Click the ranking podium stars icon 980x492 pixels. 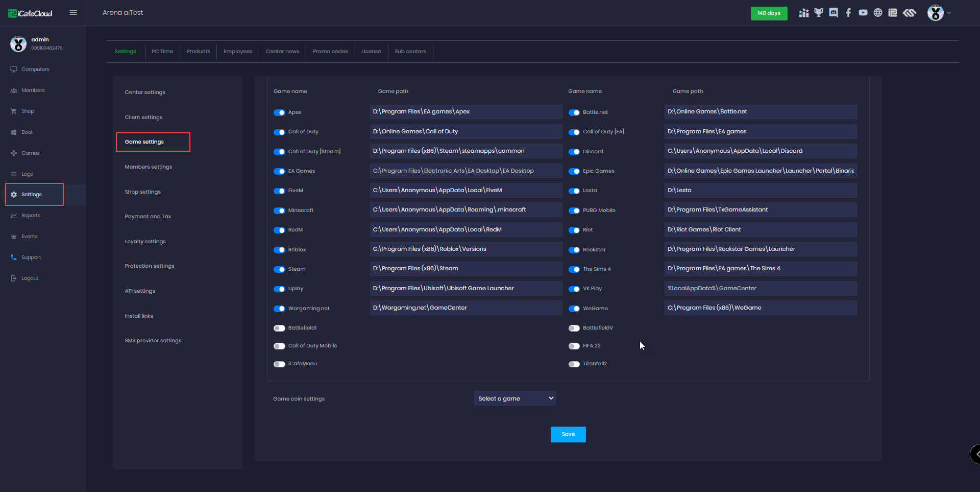click(x=804, y=13)
